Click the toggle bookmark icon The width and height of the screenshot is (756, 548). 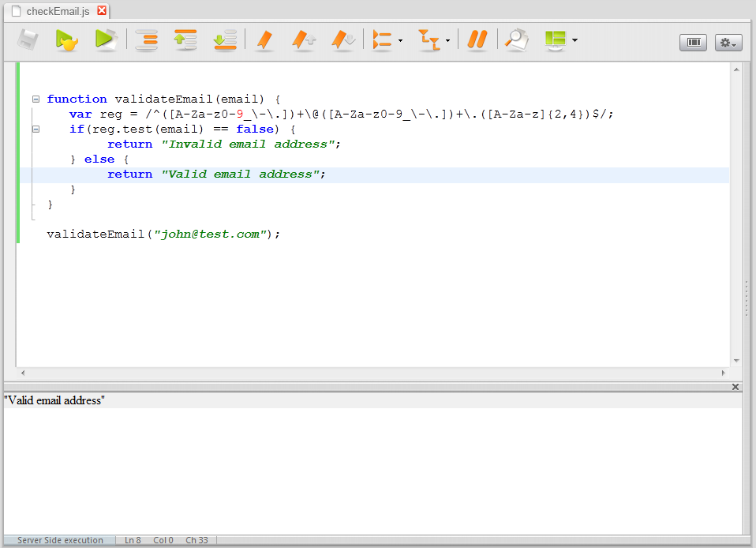(264, 39)
